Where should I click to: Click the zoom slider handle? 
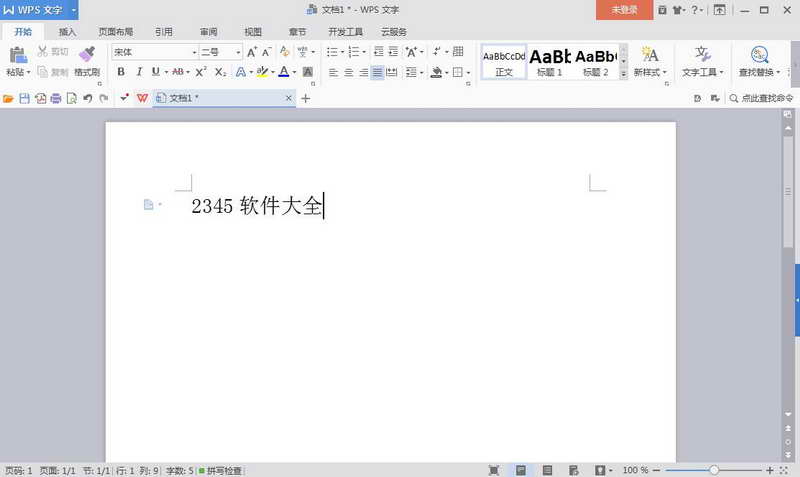714,470
